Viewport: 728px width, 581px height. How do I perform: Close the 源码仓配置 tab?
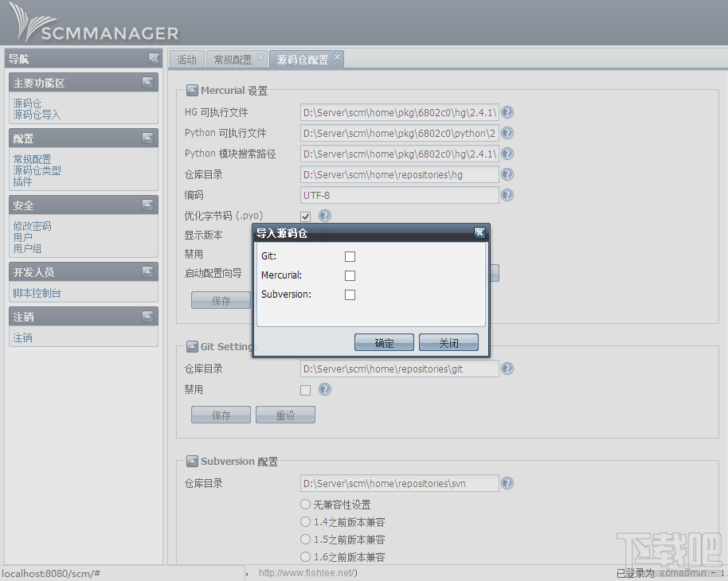[x=338, y=57]
